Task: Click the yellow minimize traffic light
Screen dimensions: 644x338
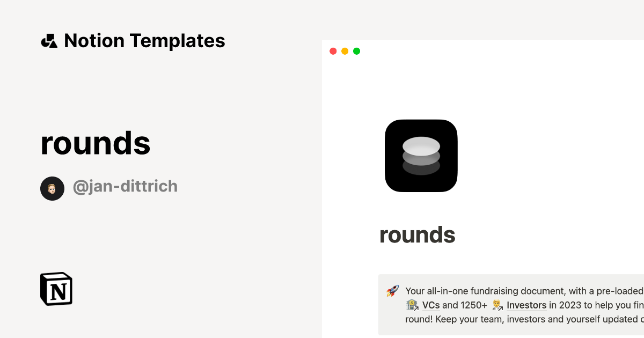Action: pyautogui.click(x=345, y=51)
